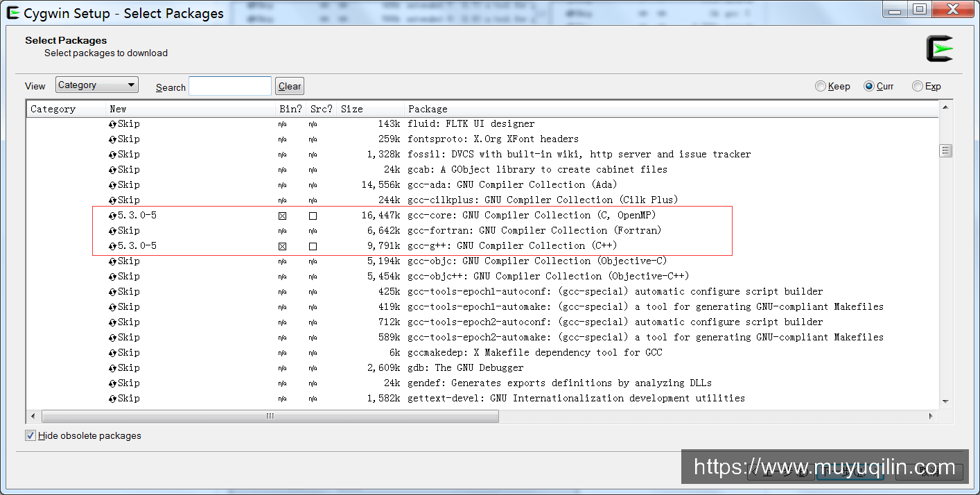
Task: Click the Src? column header
Action: (x=322, y=109)
